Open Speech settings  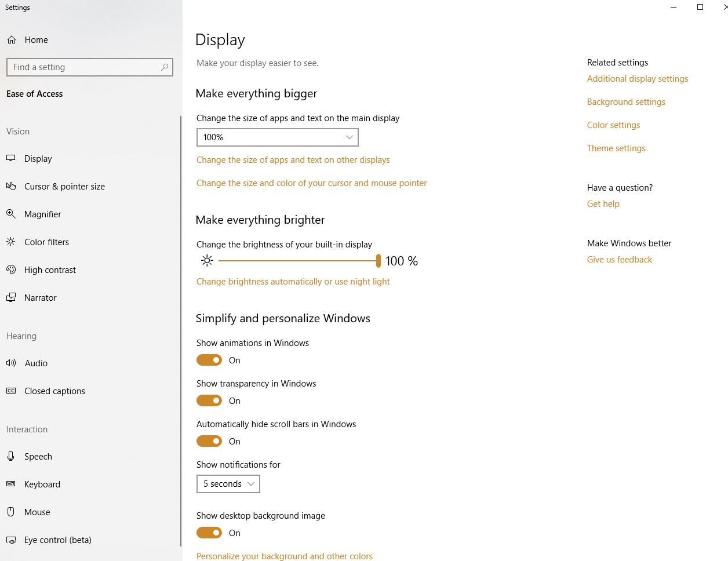click(x=38, y=456)
